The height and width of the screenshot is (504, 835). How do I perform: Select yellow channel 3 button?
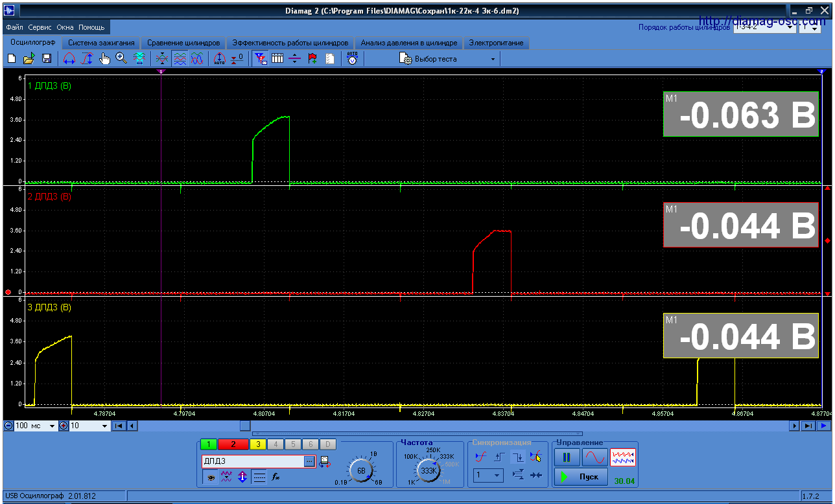pyautogui.click(x=258, y=444)
